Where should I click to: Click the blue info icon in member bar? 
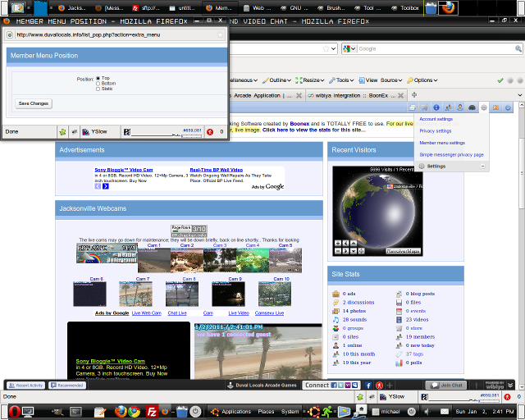[x=436, y=107]
